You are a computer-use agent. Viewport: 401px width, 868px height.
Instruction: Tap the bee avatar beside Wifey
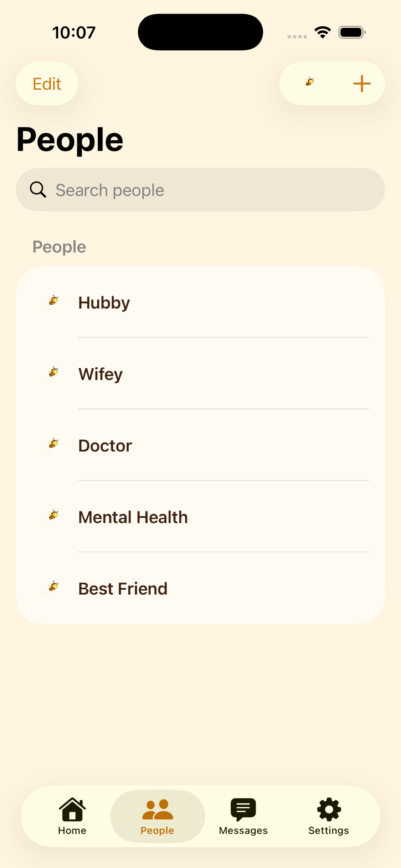(50, 374)
